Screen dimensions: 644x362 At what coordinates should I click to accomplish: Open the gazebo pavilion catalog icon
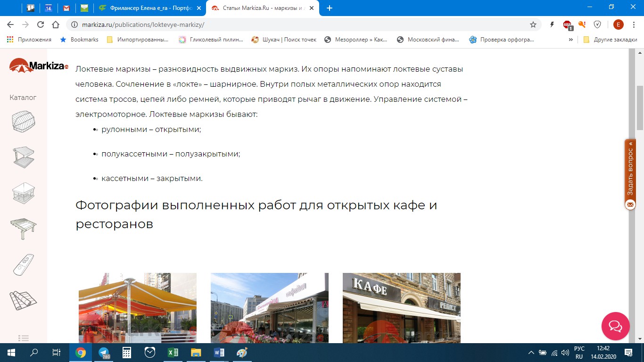click(x=23, y=193)
